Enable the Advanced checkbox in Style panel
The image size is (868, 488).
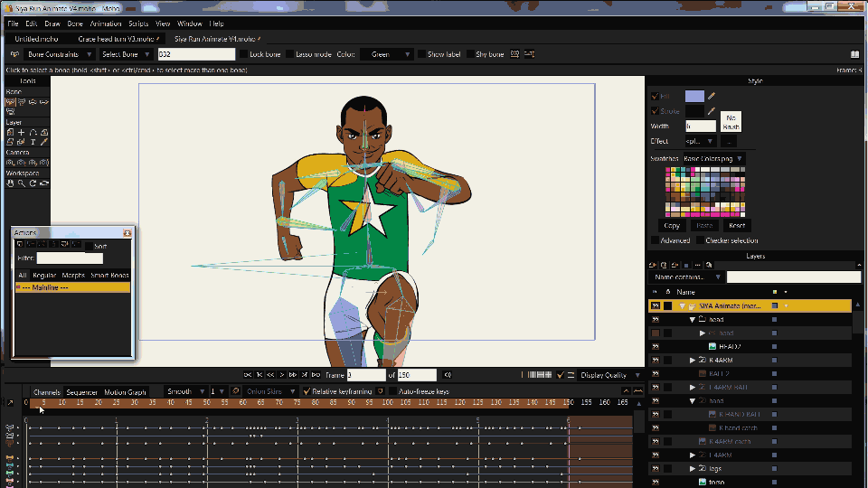click(x=655, y=240)
